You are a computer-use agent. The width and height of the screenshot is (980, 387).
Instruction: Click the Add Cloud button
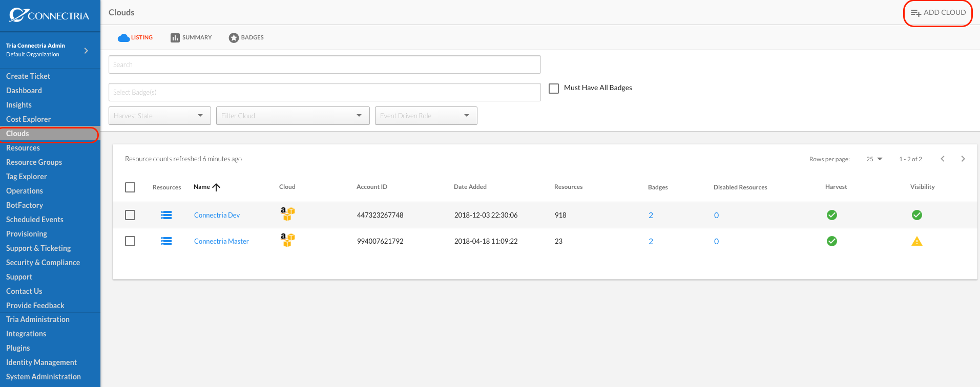[x=938, y=13]
